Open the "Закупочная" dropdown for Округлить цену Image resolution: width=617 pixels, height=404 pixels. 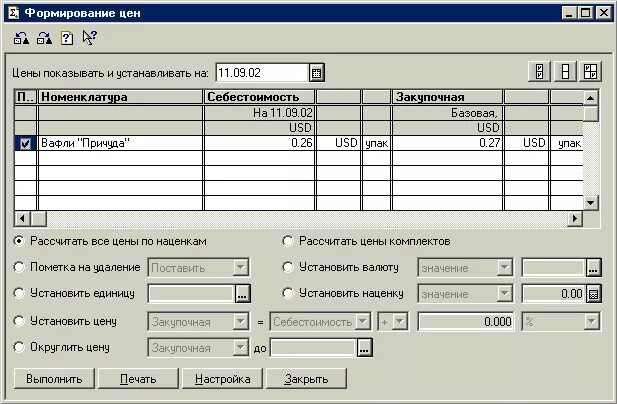pos(240,348)
